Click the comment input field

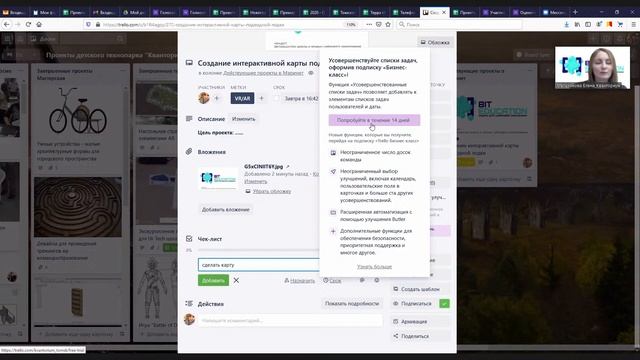291,320
